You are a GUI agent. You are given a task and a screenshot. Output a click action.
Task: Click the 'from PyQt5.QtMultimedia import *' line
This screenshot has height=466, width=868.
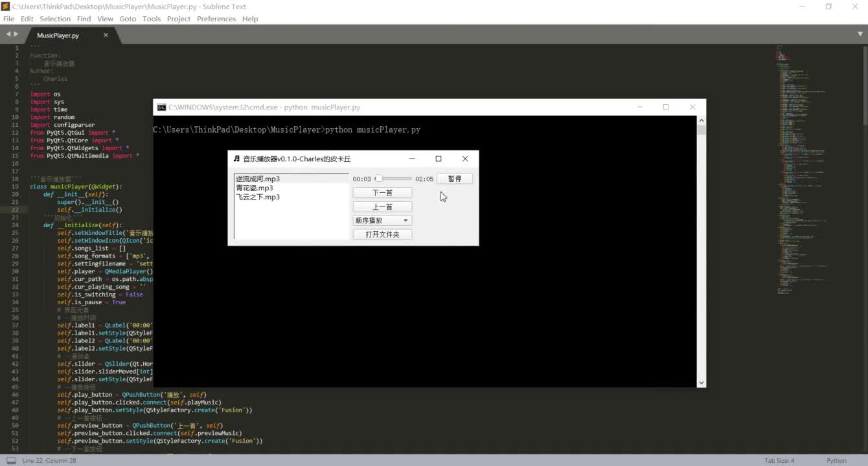click(x=84, y=155)
